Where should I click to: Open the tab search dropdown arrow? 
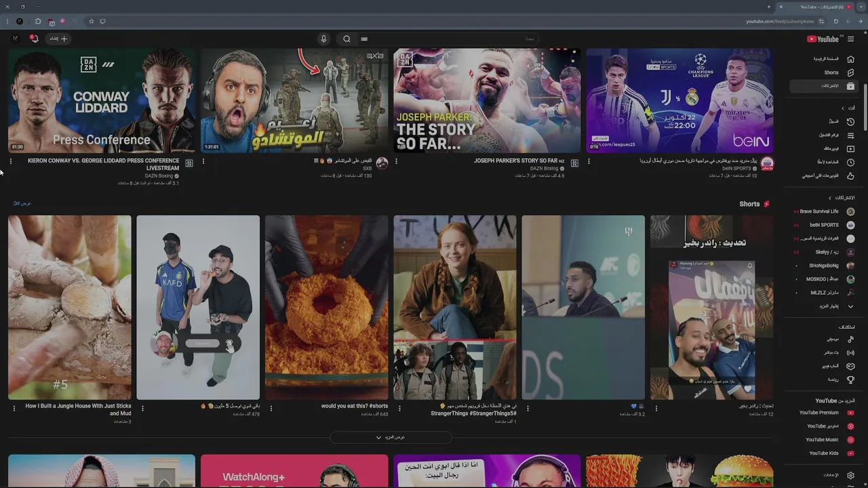861,7
